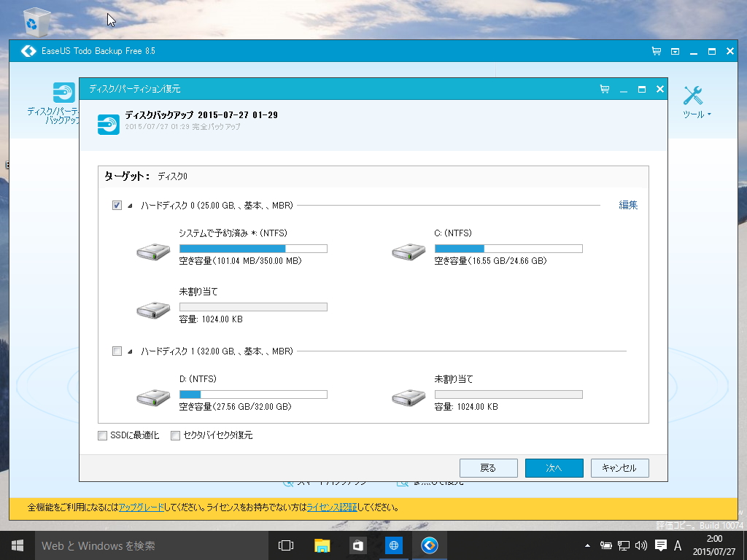Select the unallocated drive icon on hard disk 0
This screenshot has height=560, width=747.
tap(153, 310)
